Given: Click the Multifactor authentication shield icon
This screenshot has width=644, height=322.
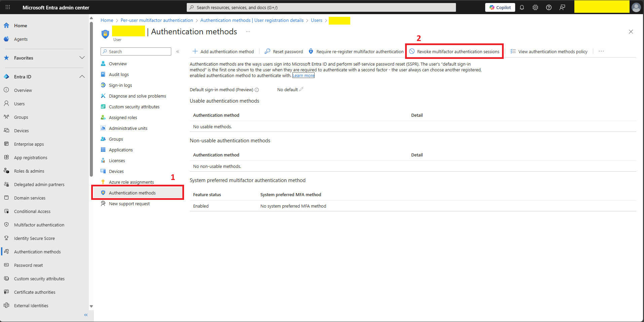Looking at the screenshot, I should (6, 225).
